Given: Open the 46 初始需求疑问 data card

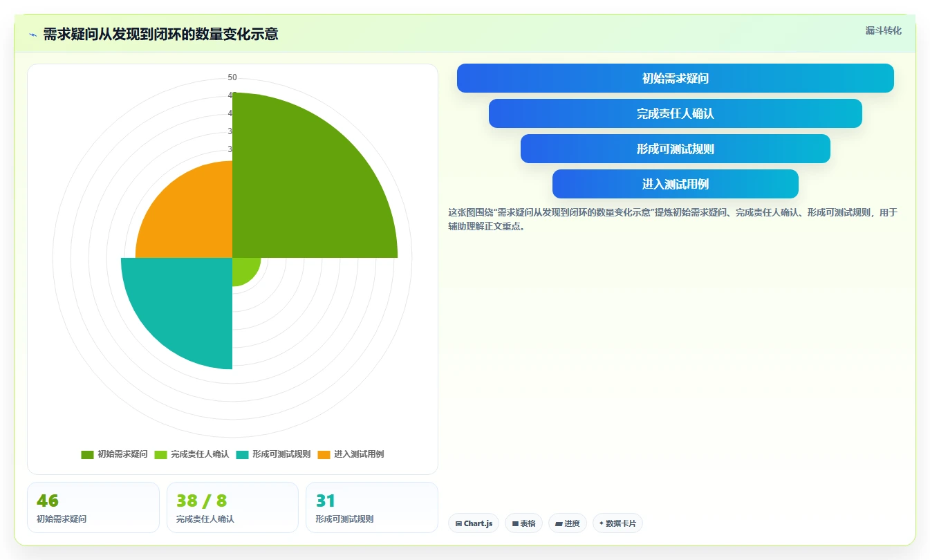Looking at the screenshot, I should [x=93, y=507].
